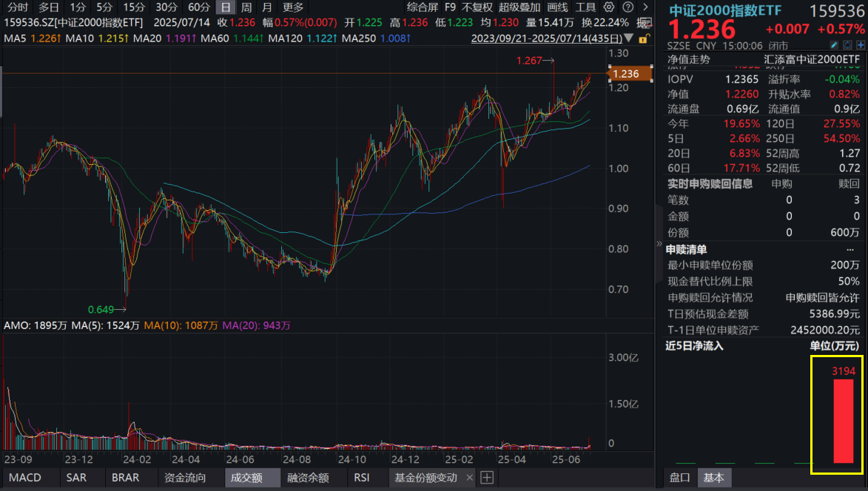The width and height of the screenshot is (868, 491).
Task: Expand hidden toolbar items via the right chevron
Action: click(645, 7)
